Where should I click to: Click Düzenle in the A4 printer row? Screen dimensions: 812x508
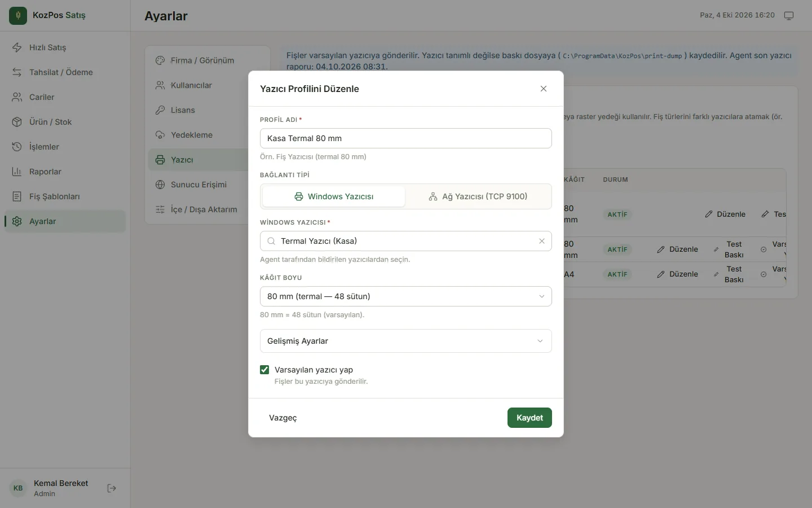click(x=677, y=274)
